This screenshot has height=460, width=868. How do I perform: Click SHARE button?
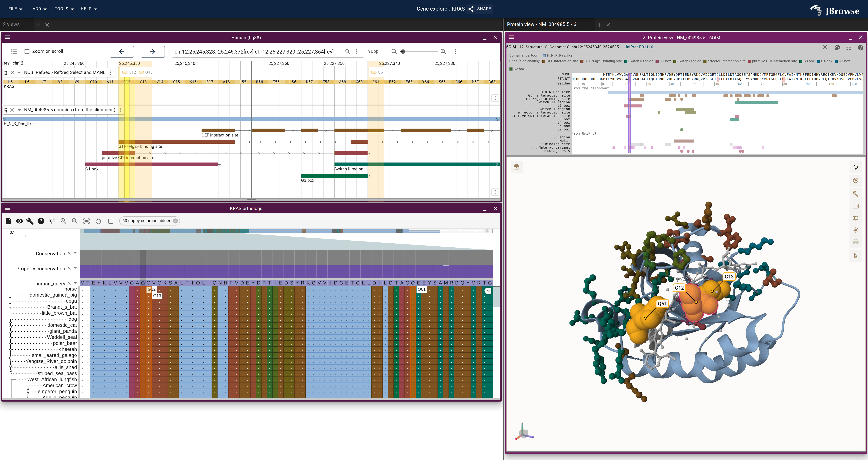480,9
